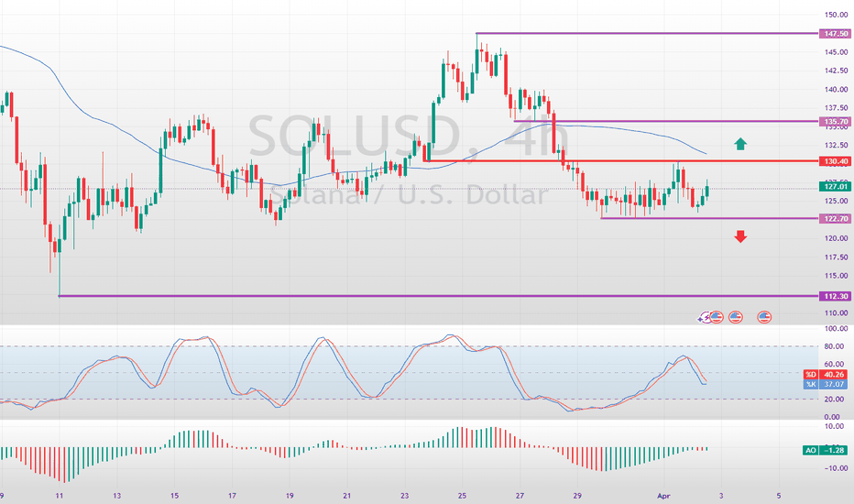The width and height of the screenshot is (854, 504).
Task: Click date label 17 on time axis
Action: coord(232,495)
